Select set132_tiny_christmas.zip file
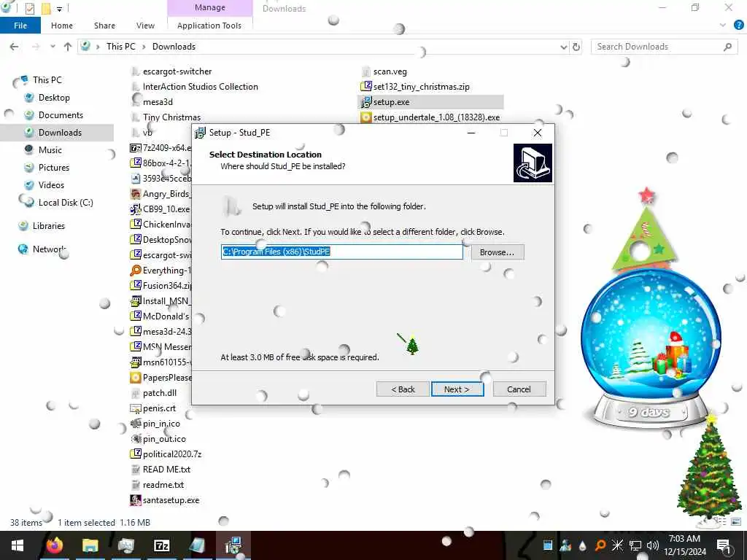The image size is (747, 560). tap(421, 87)
